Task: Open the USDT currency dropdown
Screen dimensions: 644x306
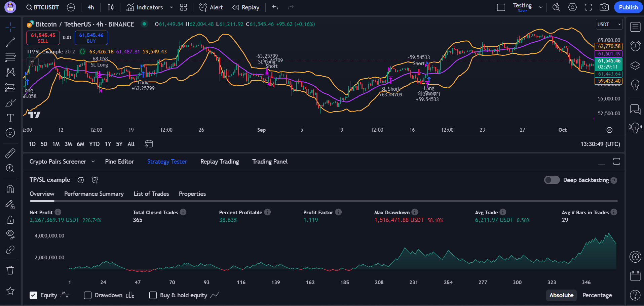Action: pos(609,24)
